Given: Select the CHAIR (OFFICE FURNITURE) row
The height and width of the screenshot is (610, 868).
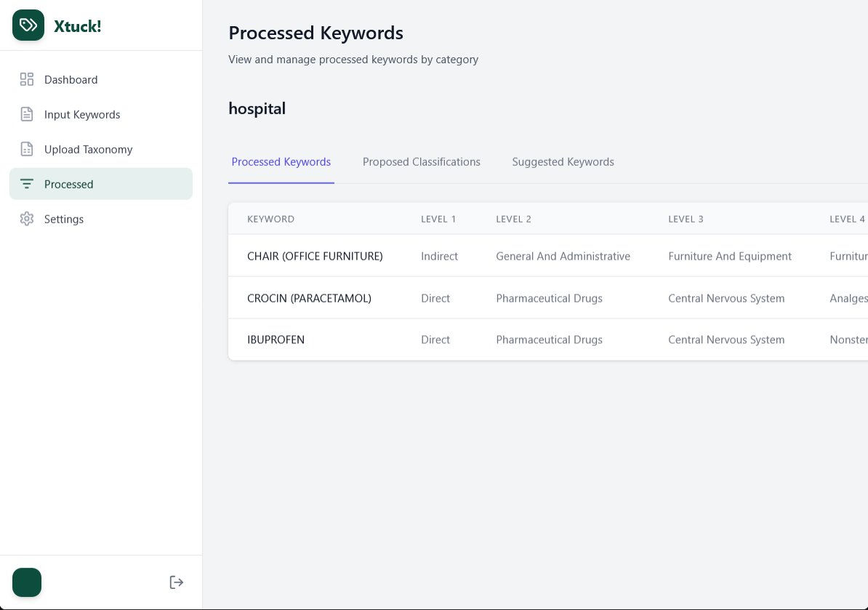Looking at the screenshot, I should [x=315, y=256].
